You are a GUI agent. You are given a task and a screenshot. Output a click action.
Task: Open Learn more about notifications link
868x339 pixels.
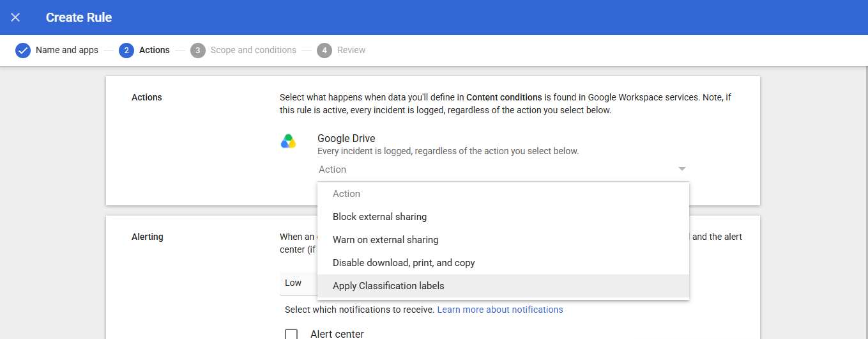pyautogui.click(x=500, y=310)
